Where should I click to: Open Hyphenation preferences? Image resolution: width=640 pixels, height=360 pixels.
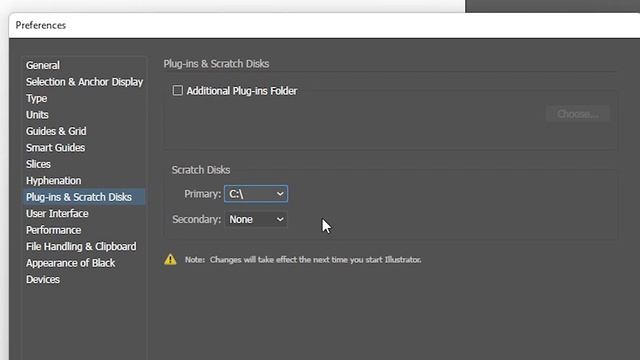coord(53,181)
